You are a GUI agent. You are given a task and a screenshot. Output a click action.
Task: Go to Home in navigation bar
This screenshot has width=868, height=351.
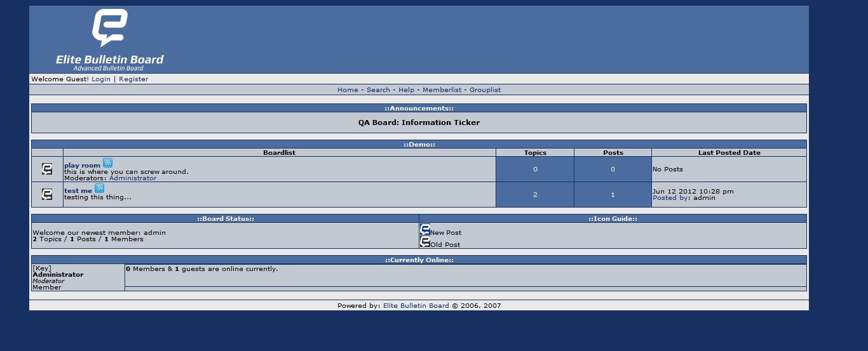tap(348, 90)
